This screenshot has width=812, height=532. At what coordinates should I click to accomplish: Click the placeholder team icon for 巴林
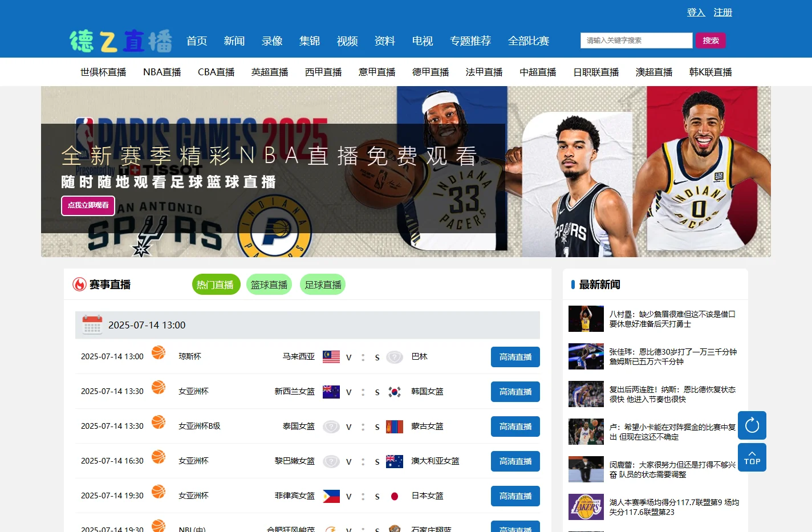pos(395,357)
